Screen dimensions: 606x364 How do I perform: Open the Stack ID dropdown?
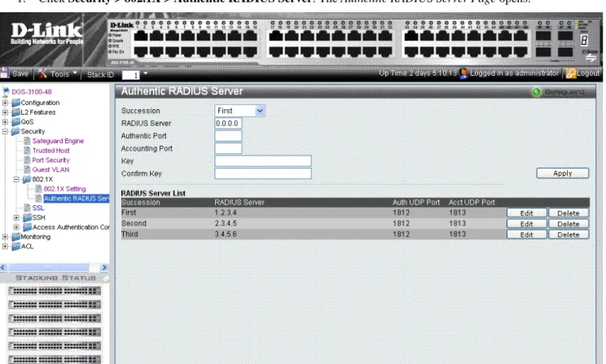click(145, 73)
